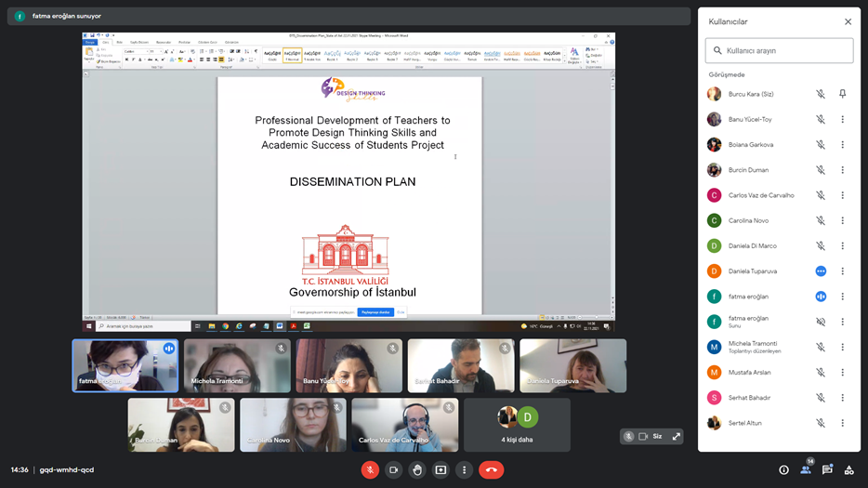This screenshot has height=488, width=868.
Task: Switch to the Görünüm ribbon tab
Action: (x=231, y=42)
